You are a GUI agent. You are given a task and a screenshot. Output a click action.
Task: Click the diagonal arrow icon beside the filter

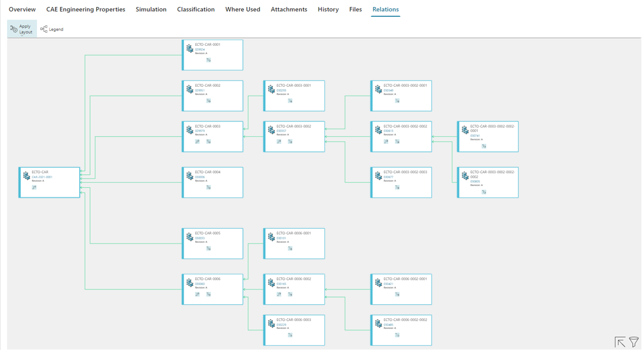(x=620, y=342)
